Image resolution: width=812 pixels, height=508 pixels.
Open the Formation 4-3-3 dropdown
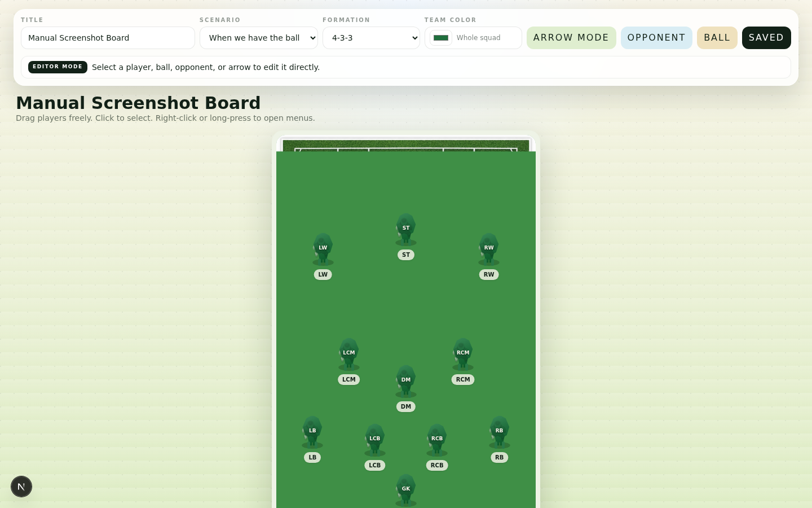(x=371, y=38)
